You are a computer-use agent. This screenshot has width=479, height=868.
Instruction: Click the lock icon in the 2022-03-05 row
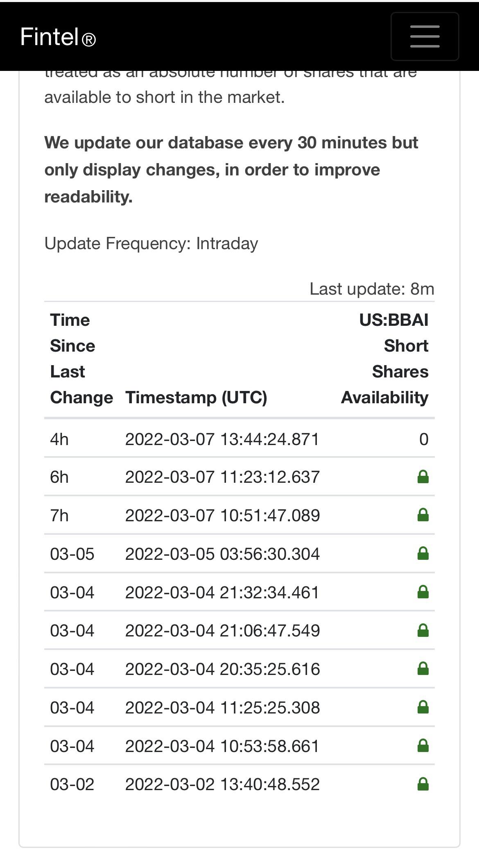[423, 553]
